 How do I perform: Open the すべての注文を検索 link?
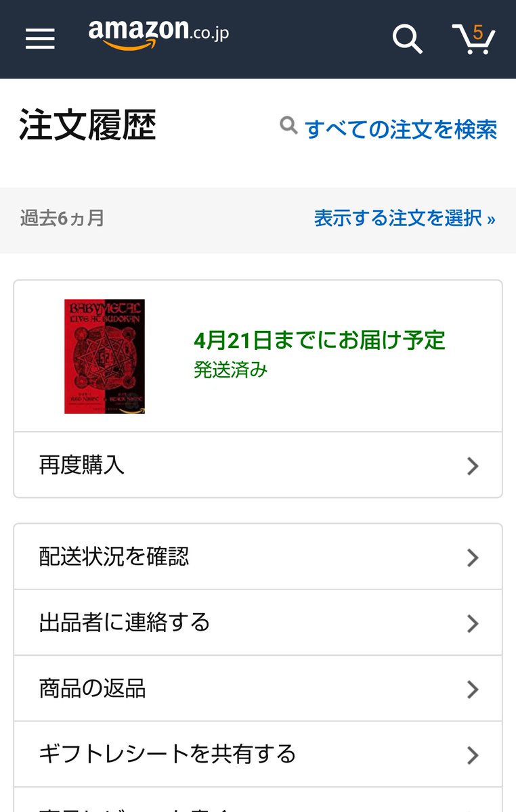pos(401,129)
